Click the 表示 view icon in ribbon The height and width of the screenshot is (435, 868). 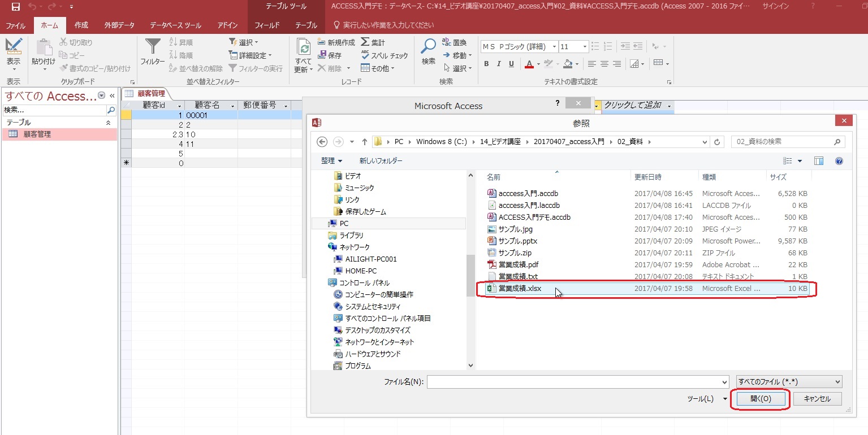tap(13, 47)
